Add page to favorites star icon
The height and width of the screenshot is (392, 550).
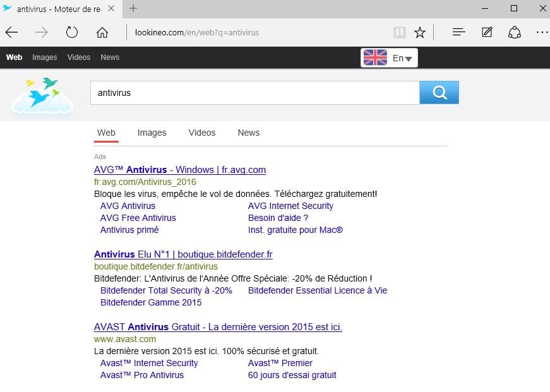click(419, 33)
